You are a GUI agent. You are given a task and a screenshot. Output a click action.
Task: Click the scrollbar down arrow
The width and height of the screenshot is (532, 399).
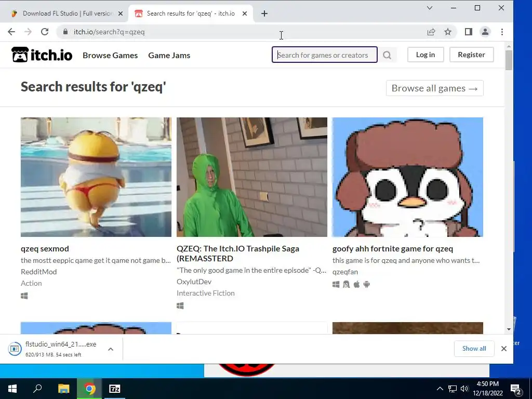click(509, 329)
